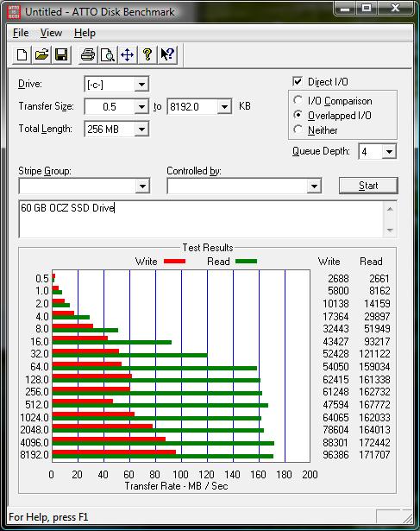Open Print Preview from toolbar
Screen dimensions: 420x531
tap(108, 54)
